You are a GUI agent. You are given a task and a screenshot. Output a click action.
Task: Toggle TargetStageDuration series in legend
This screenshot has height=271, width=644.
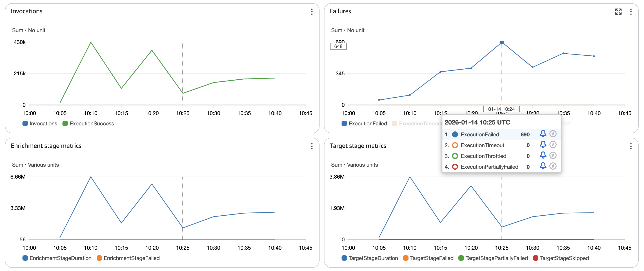pos(370,258)
